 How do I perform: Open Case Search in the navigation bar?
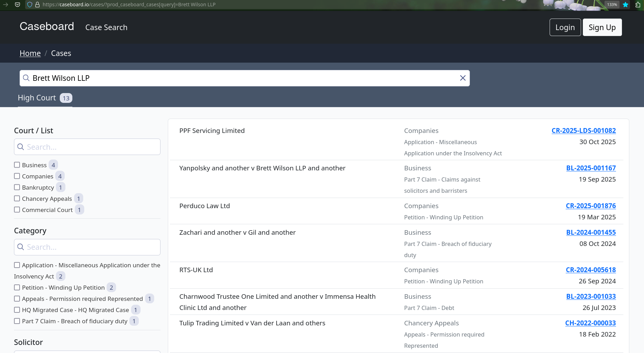point(106,27)
